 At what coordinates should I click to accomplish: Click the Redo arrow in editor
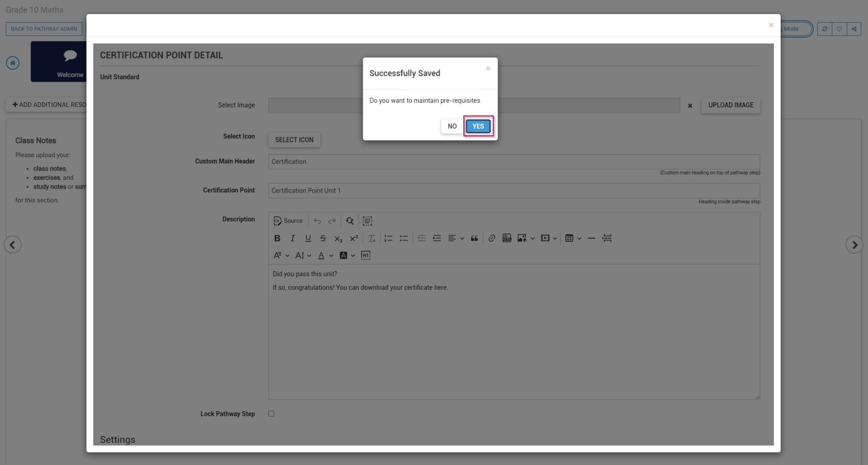(332, 221)
